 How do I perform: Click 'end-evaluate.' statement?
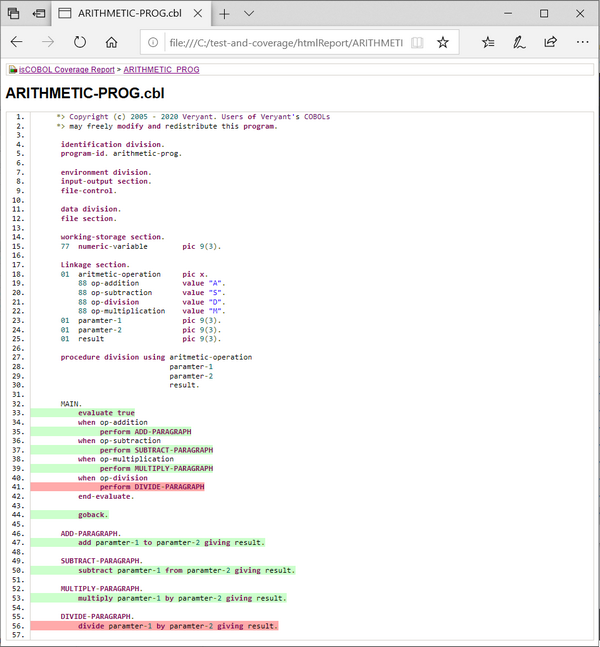106,496
